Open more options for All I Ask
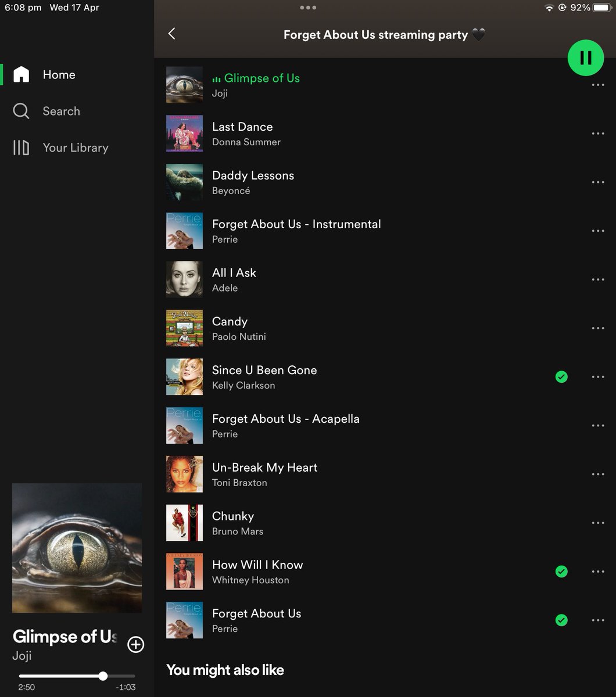The height and width of the screenshot is (697, 616). coord(598,279)
